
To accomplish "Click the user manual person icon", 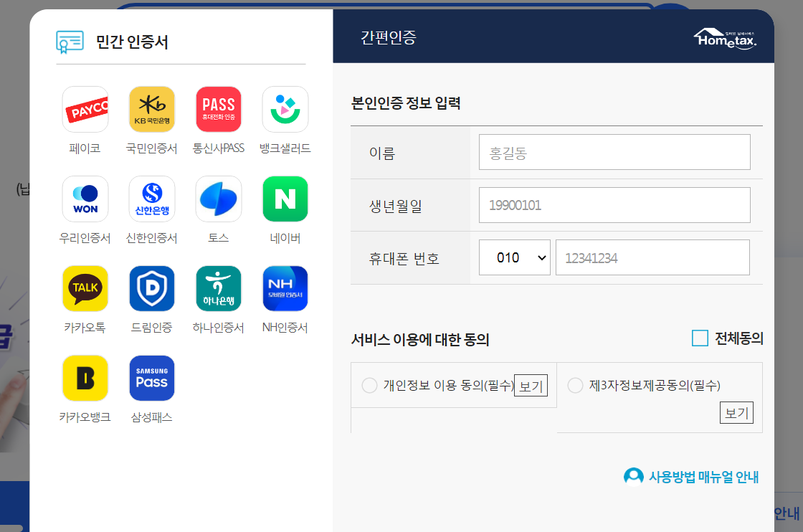I will 634,476.
